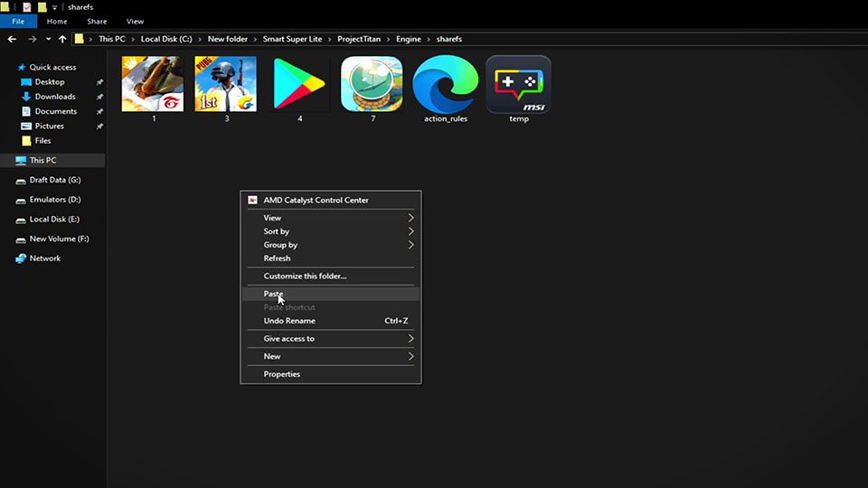This screenshot has width=868, height=488.
Task: Click the pin icon next to Pictures
Action: click(99, 127)
